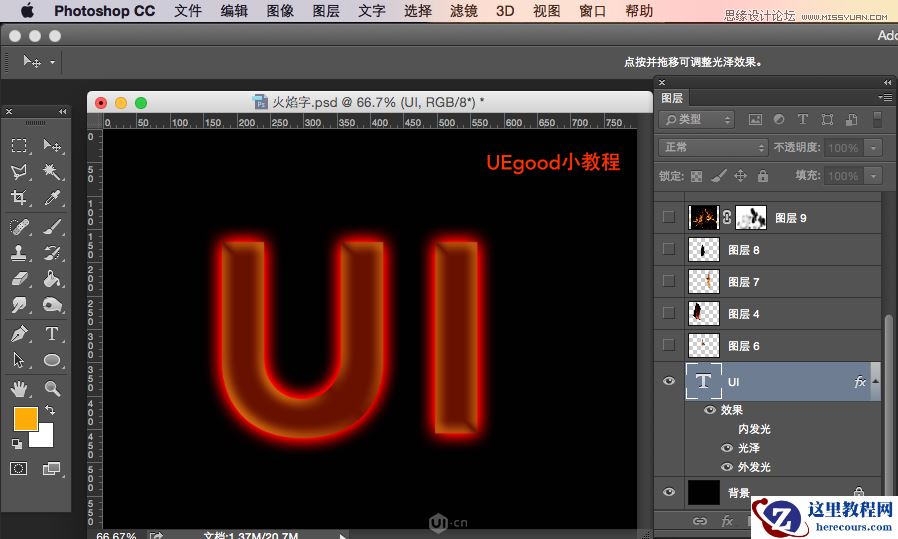Image resolution: width=898 pixels, height=539 pixels.
Task: Toggle layer filtering switch
Action: click(877, 119)
